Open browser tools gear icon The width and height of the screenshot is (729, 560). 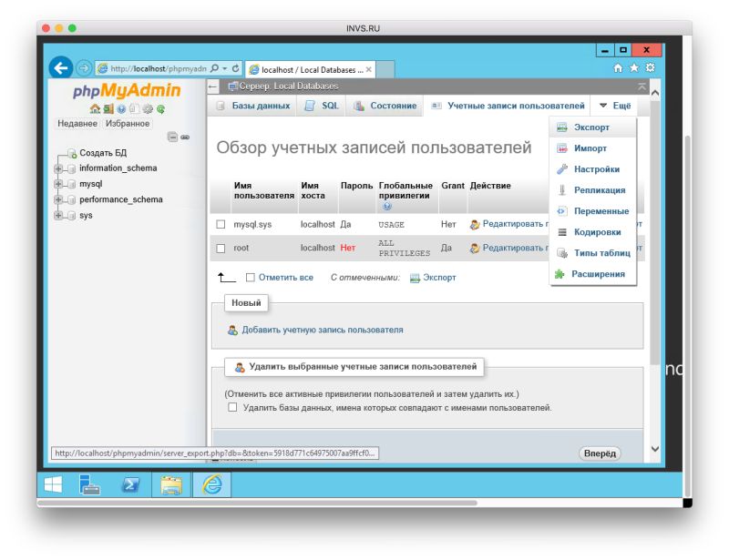pyautogui.click(x=650, y=68)
